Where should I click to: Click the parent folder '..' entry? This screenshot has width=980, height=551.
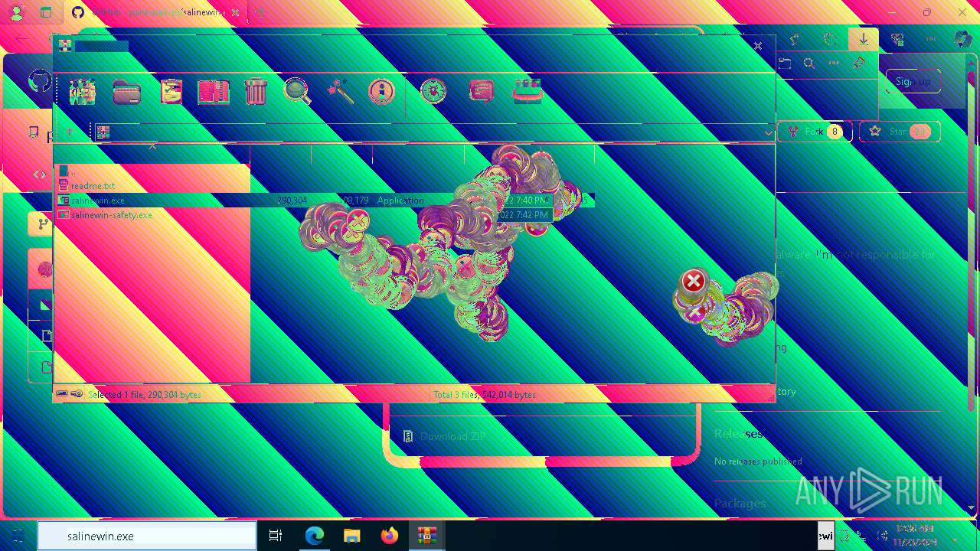pos(69,171)
